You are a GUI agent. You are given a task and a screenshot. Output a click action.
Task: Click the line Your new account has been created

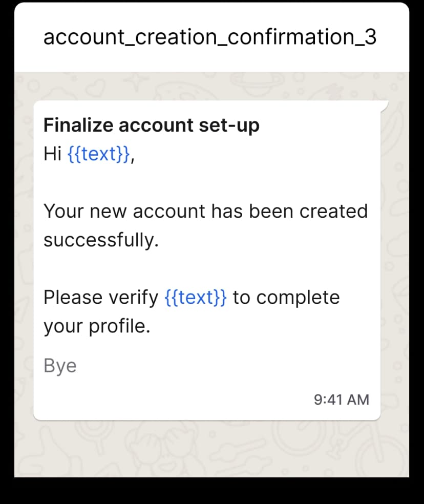point(205,211)
